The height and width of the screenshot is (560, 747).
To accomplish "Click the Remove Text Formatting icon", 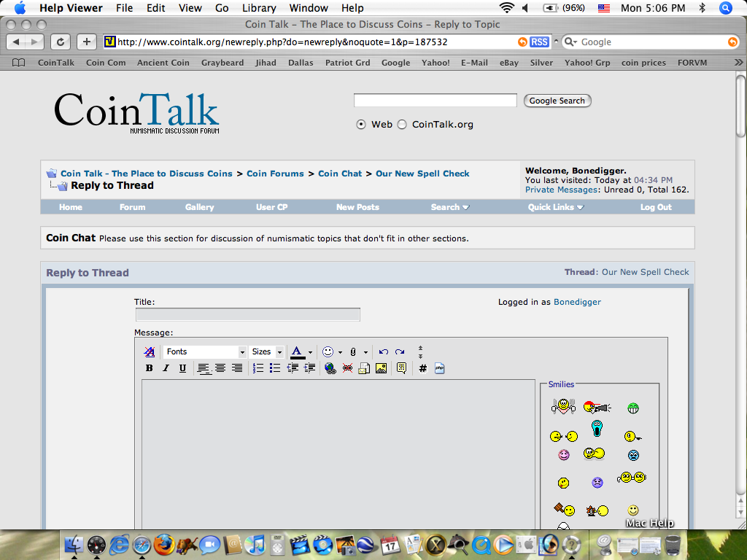I will (149, 352).
